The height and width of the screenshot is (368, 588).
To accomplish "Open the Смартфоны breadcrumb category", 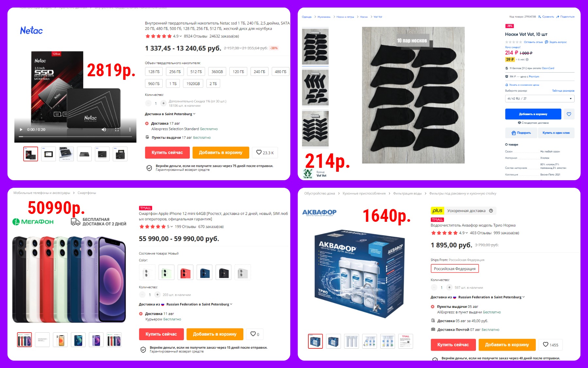I will point(87,193).
